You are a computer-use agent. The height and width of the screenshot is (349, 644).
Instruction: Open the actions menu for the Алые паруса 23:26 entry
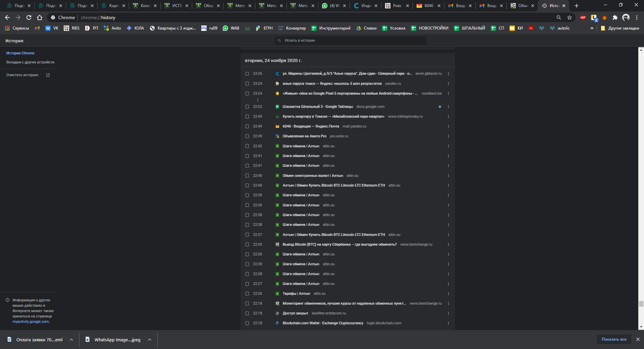point(448,74)
